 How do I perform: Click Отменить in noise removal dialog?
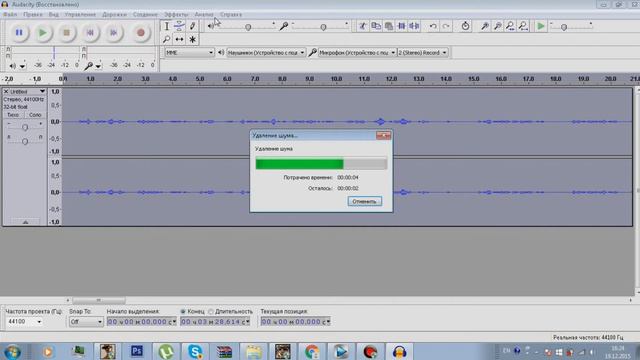coord(364,201)
